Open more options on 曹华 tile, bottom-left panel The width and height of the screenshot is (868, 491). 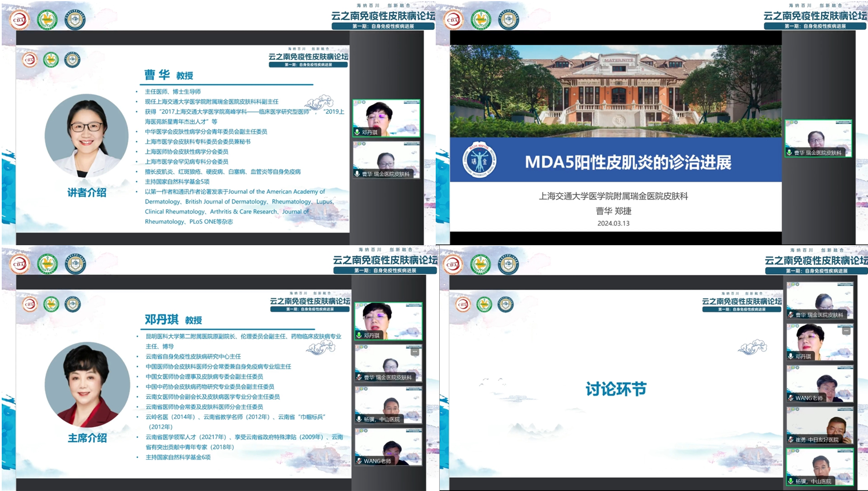(x=415, y=352)
